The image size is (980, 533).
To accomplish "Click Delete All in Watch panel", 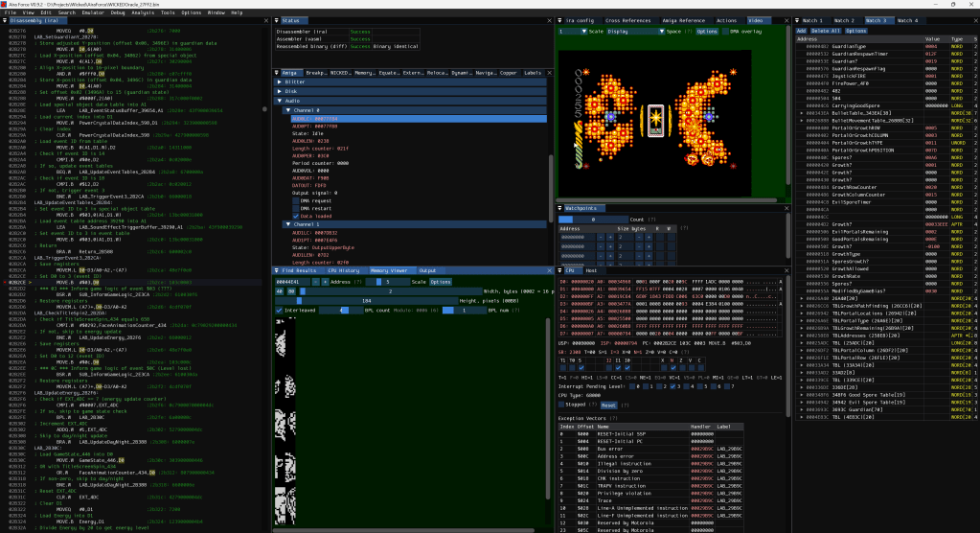I will click(x=825, y=31).
